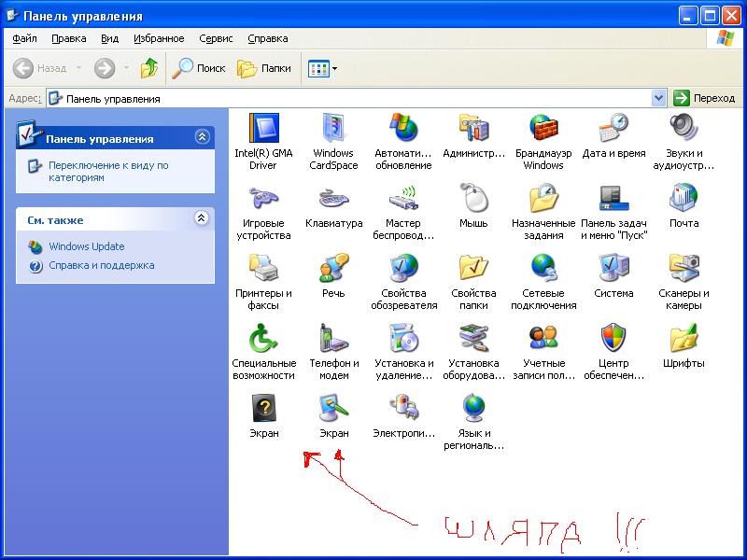The width and height of the screenshot is (747, 560).
Task: Open the Файл menu
Action: [24, 38]
